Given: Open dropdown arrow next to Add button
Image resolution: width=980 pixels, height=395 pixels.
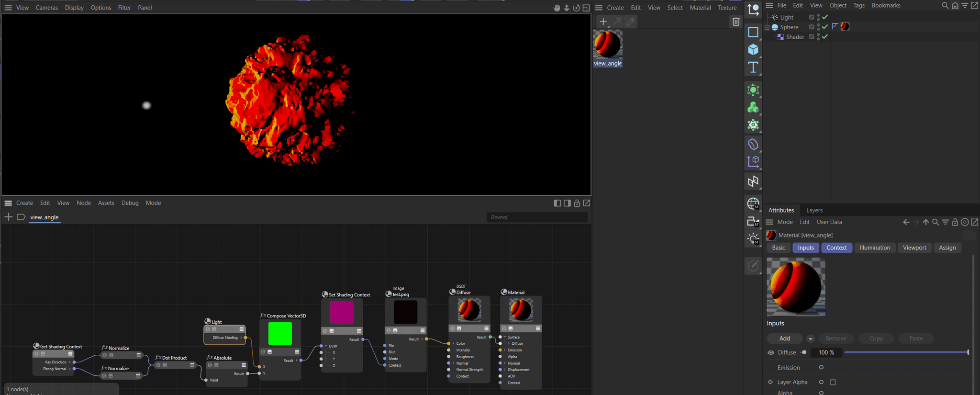Looking at the screenshot, I should click(810, 339).
